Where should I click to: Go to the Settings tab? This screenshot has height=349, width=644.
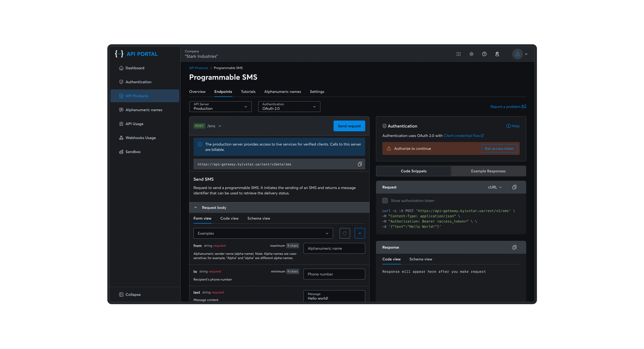(317, 92)
